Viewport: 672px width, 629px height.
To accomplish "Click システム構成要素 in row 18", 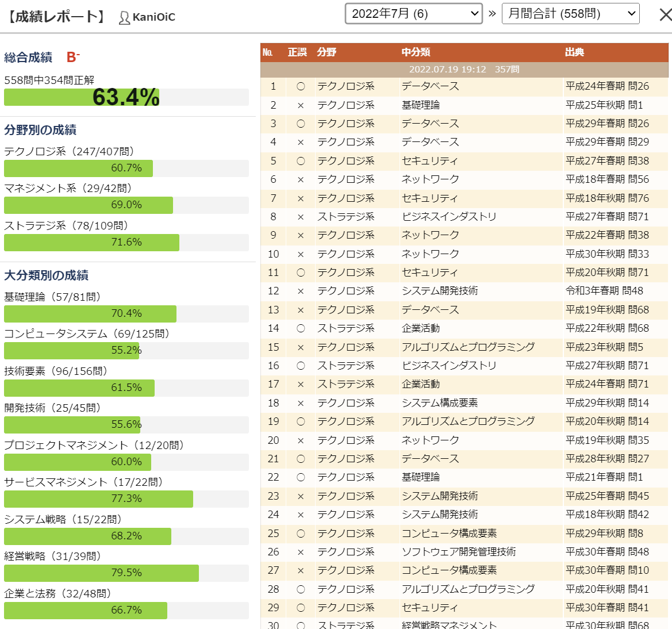I will 440,402.
